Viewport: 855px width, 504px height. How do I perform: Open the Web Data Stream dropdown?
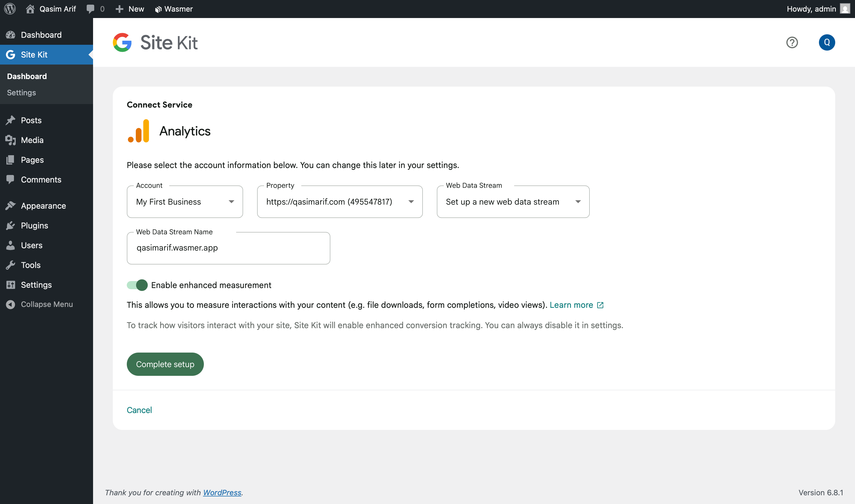pyautogui.click(x=513, y=202)
